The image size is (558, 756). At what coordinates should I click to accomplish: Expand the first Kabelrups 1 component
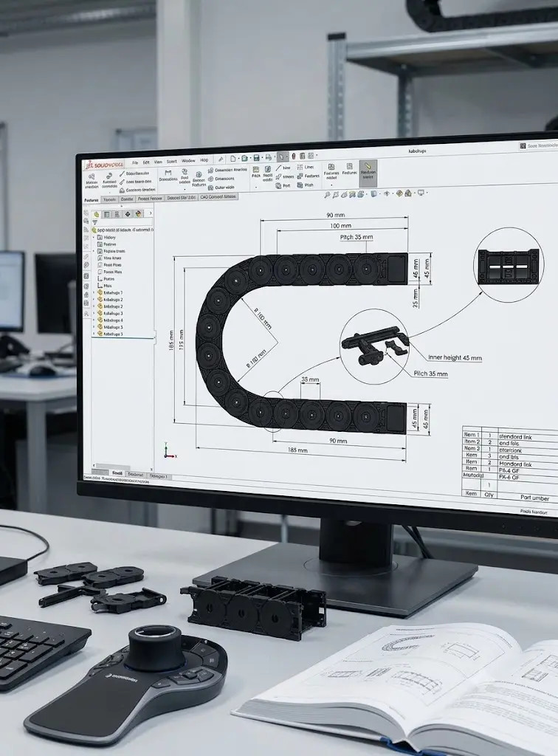click(94, 292)
